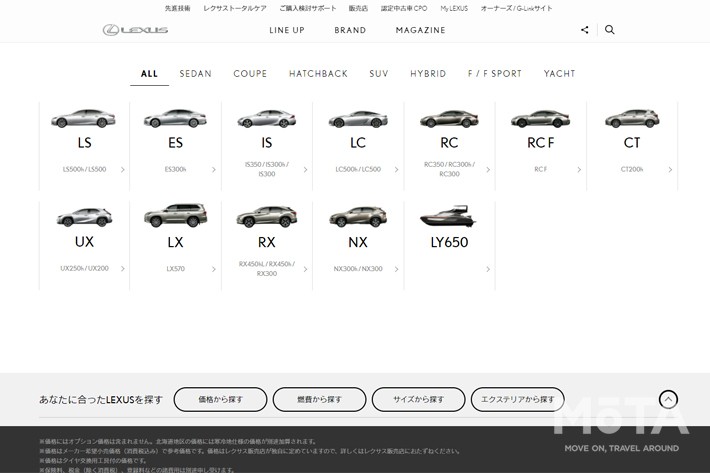Open the 販売店 link
This screenshot has height=473, width=710.
pyautogui.click(x=358, y=8)
